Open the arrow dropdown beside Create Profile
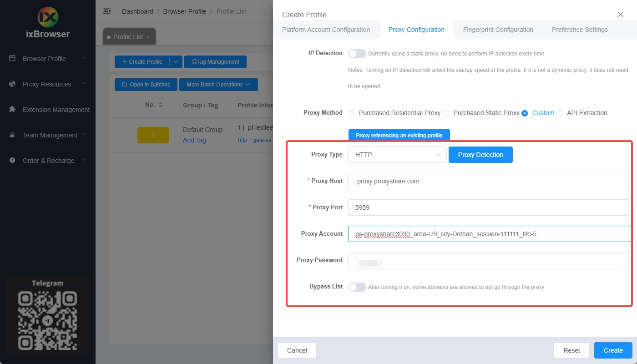The width and height of the screenshot is (637, 364). [x=176, y=62]
